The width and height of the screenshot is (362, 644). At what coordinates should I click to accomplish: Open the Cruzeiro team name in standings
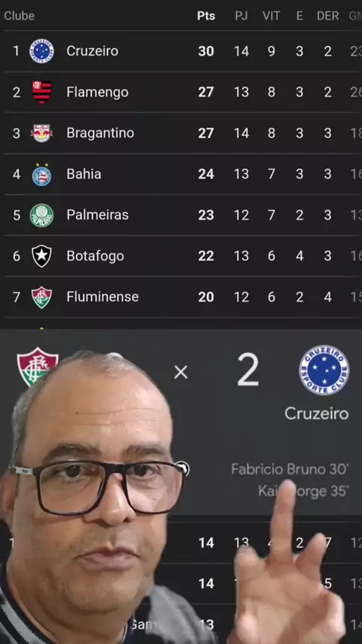pyautogui.click(x=93, y=51)
